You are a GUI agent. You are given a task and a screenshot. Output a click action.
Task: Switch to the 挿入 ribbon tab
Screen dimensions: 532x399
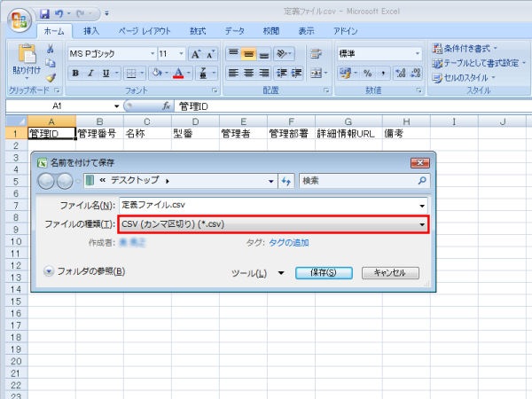click(x=90, y=31)
